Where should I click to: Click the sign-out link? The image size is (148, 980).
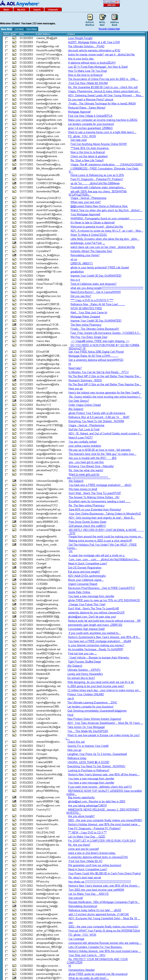[111, 5]
